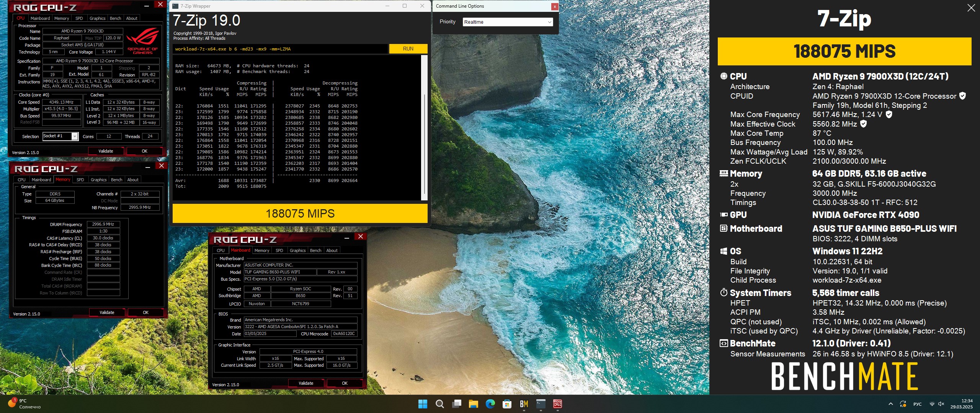Viewport: 980px width, 413px height.
Task: Click the DRAM Frequency value 2996.9 MHz
Action: click(103, 224)
